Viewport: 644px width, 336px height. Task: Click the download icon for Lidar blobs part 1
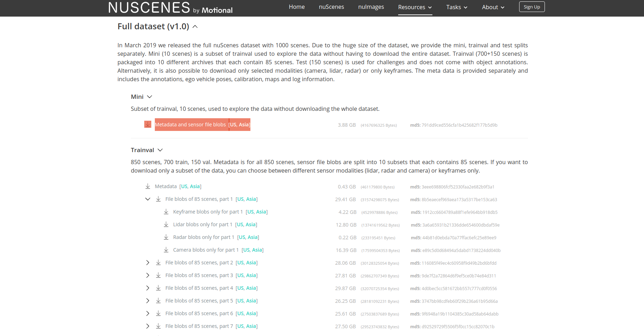[x=166, y=224]
